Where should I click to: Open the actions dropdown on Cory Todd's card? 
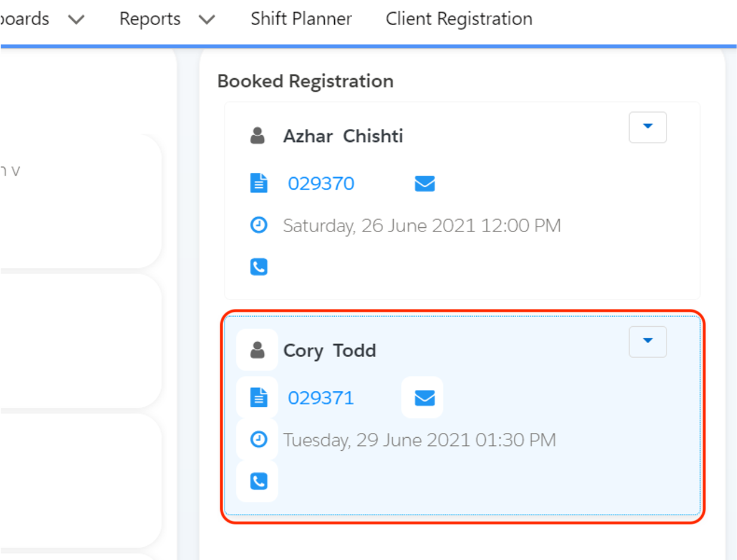(647, 342)
